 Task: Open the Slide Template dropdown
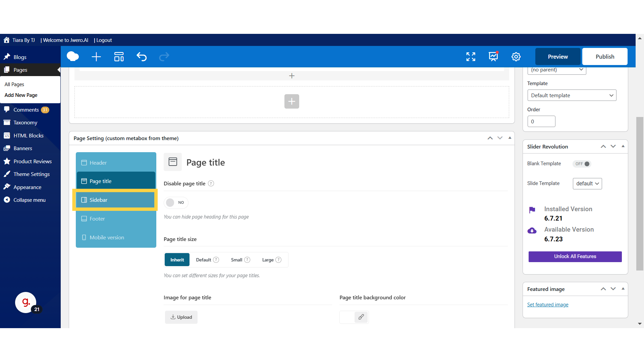point(587,183)
